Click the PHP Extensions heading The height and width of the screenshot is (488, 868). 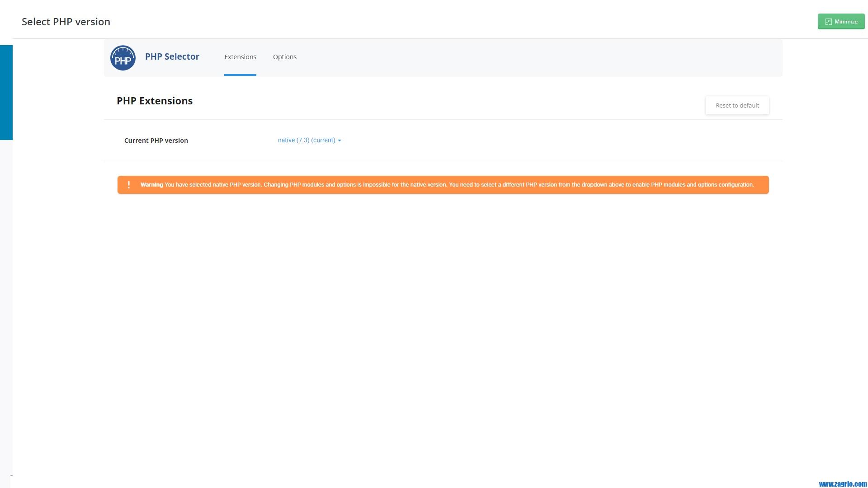[155, 101]
